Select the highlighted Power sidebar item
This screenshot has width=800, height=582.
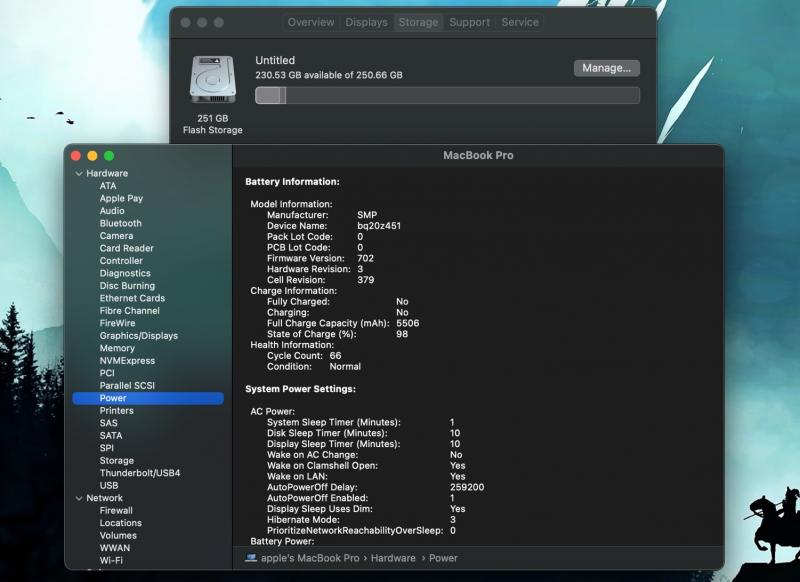pos(148,398)
